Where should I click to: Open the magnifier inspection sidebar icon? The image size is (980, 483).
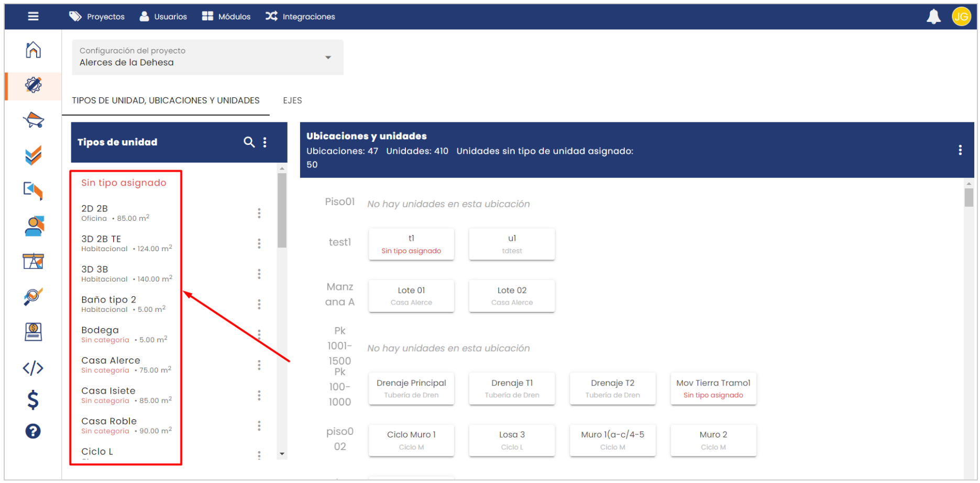click(33, 297)
